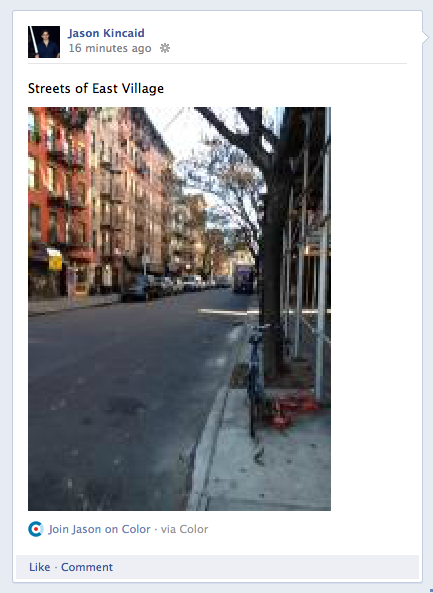433x593 pixels.
Task: Comment on the East Village post
Action: click(x=87, y=567)
